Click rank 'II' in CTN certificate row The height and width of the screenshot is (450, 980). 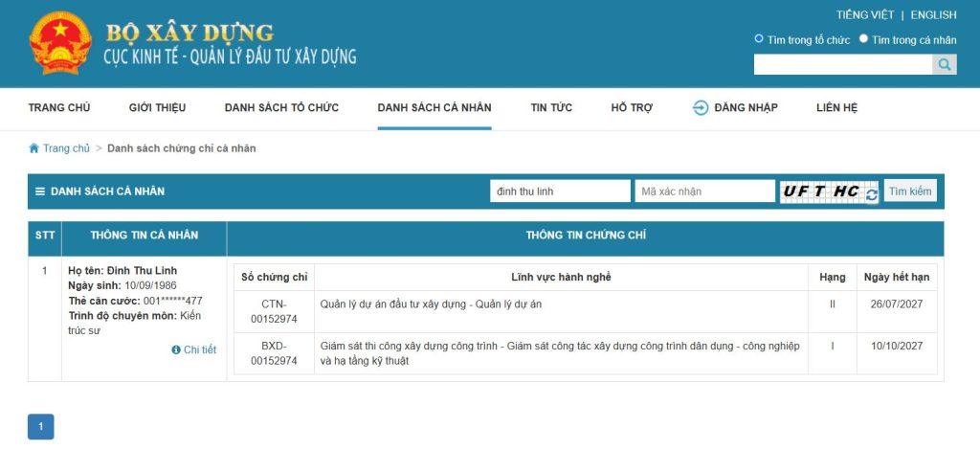[x=832, y=304]
